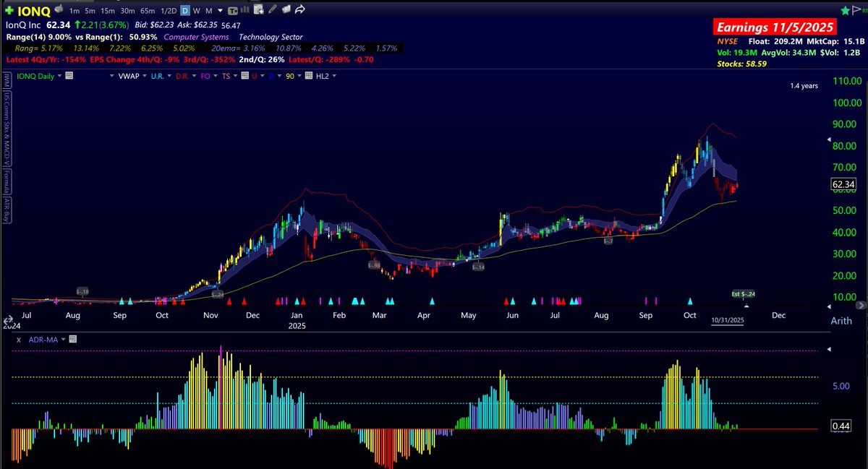Click the 10/31/2025 date label
This screenshot has height=469, width=868.
728,321
